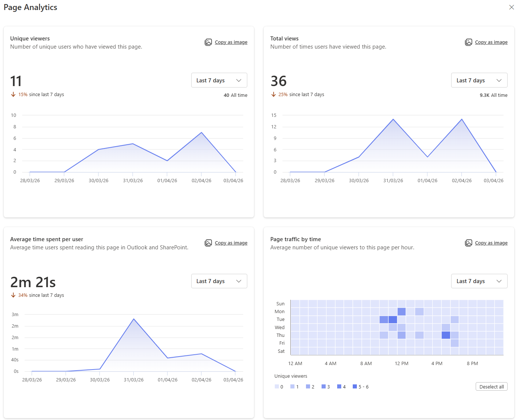Click the image icon in Page traffic card
The height and width of the screenshot is (420, 518).
click(x=469, y=243)
